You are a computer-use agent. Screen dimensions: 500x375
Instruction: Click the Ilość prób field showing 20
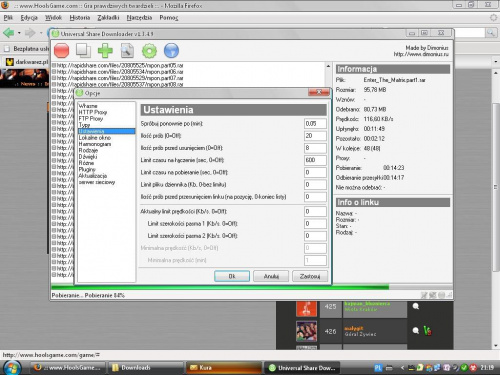315,136
